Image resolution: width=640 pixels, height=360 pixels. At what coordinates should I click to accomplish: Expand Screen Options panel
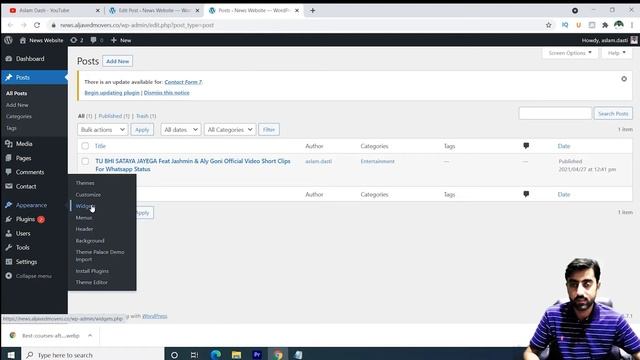(570, 53)
